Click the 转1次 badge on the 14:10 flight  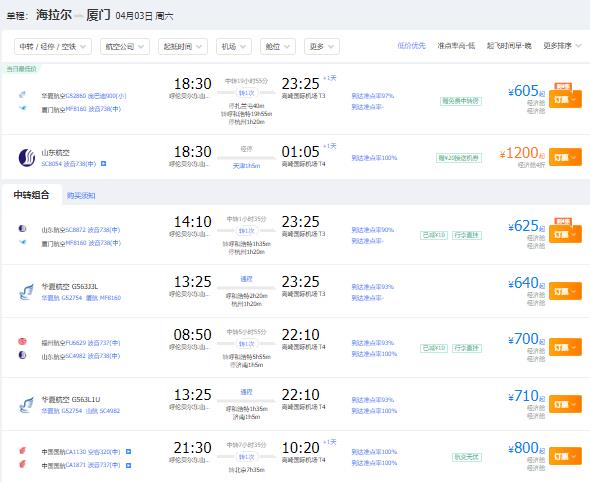tap(246, 231)
